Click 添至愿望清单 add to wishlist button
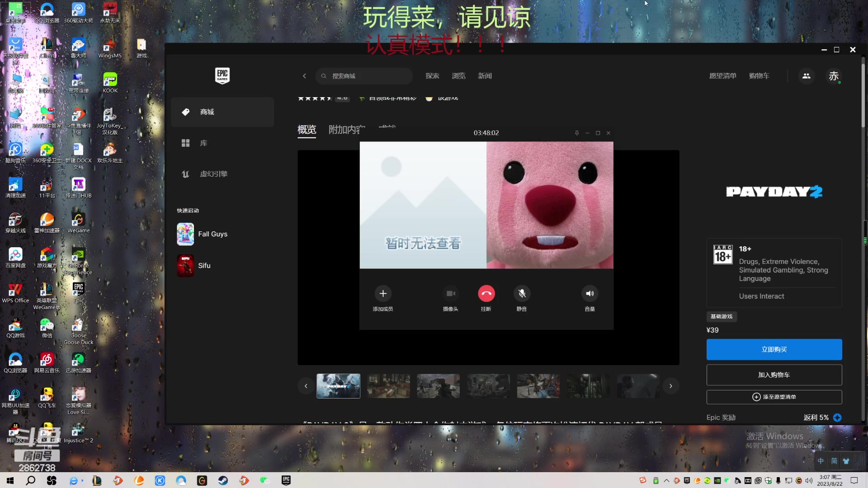The image size is (868, 488). (774, 397)
